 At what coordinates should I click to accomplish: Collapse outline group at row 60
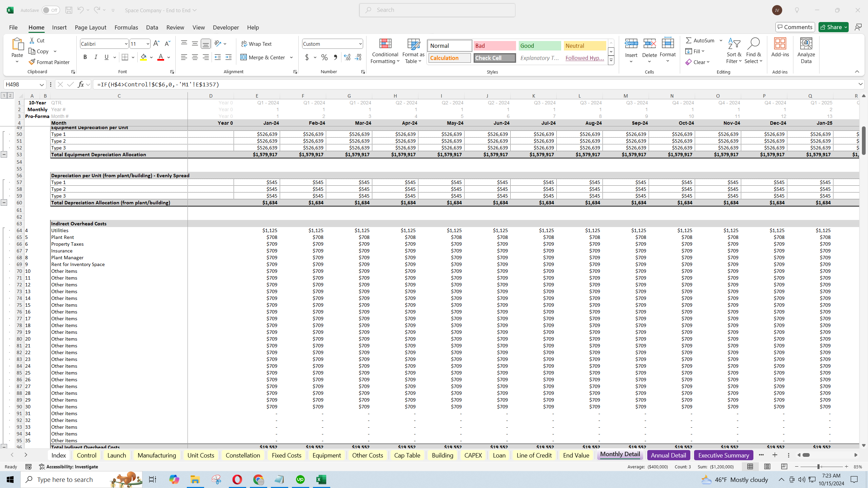pyautogui.click(x=4, y=203)
